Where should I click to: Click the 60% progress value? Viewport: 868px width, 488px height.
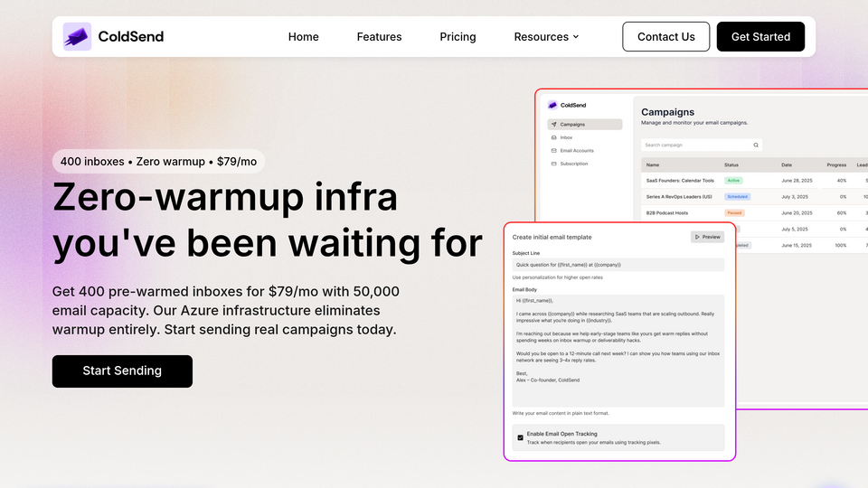[842, 213]
